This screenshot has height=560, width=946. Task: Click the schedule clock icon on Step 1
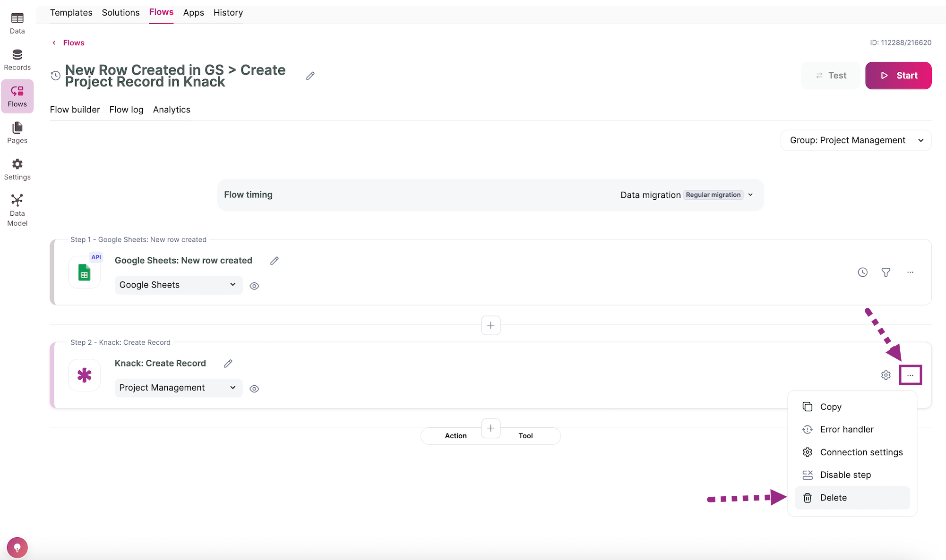pos(862,272)
